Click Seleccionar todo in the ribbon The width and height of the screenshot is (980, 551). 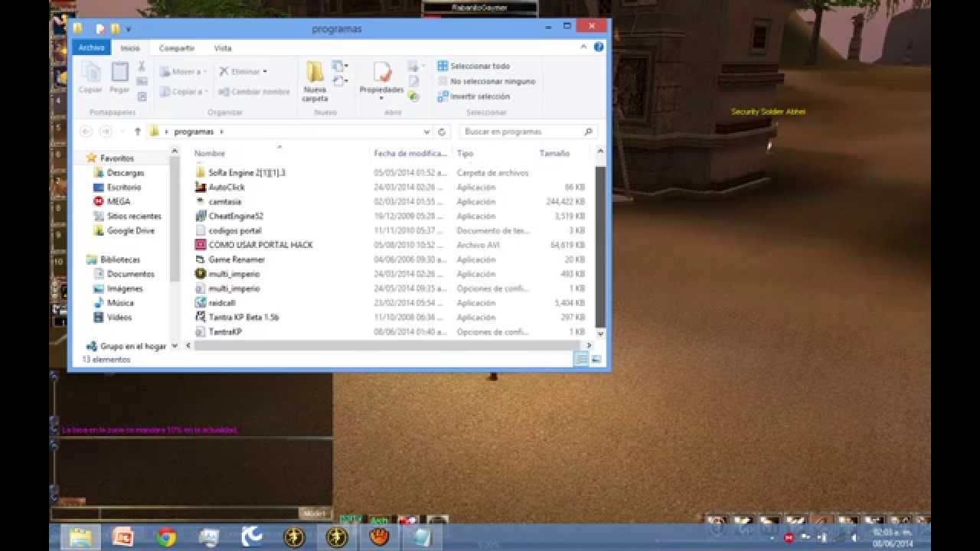tap(473, 66)
